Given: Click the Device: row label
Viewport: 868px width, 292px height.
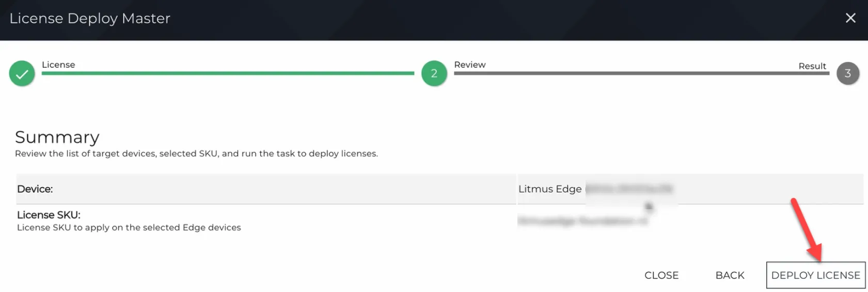Looking at the screenshot, I should coord(35,189).
